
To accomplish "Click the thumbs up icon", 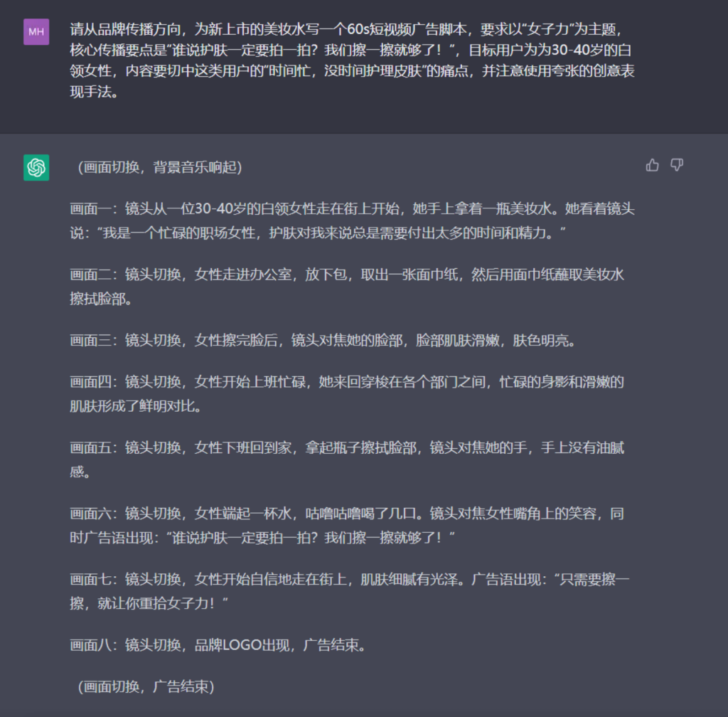I will [653, 165].
